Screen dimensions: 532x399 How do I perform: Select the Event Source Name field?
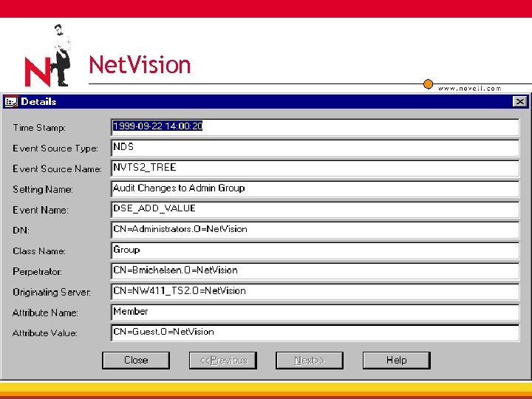(315, 168)
